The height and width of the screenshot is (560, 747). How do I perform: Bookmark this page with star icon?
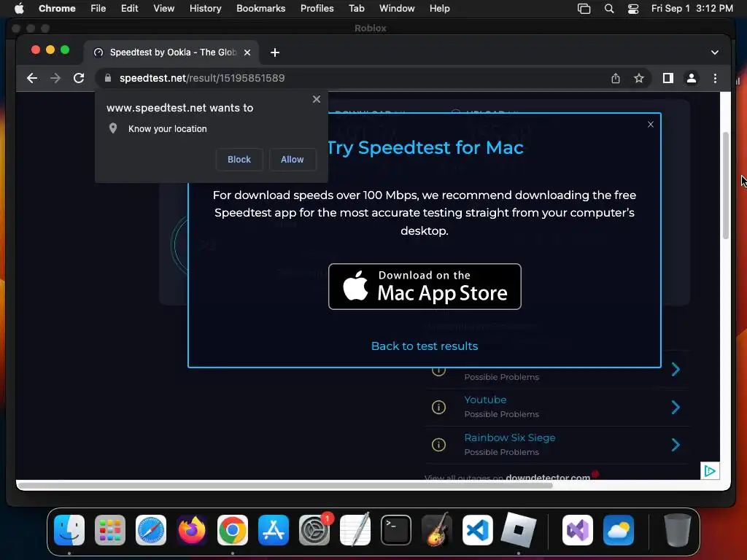tap(639, 78)
